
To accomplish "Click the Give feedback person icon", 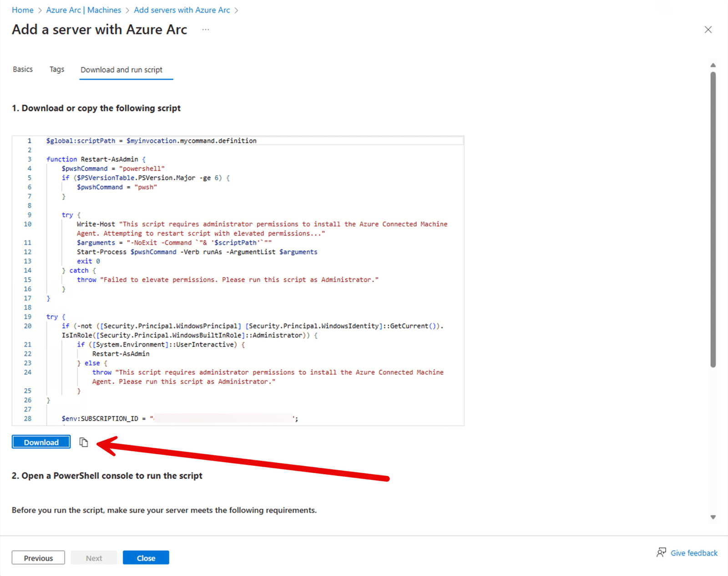I will 661,552.
